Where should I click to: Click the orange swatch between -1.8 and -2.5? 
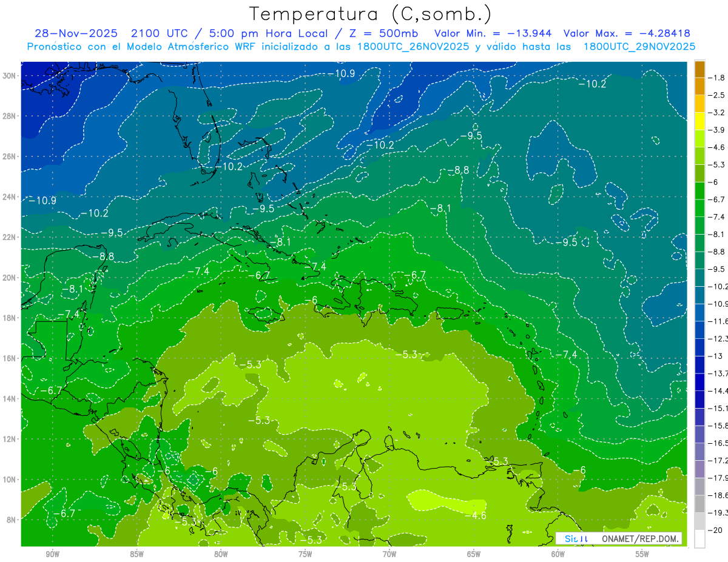(699, 87)
